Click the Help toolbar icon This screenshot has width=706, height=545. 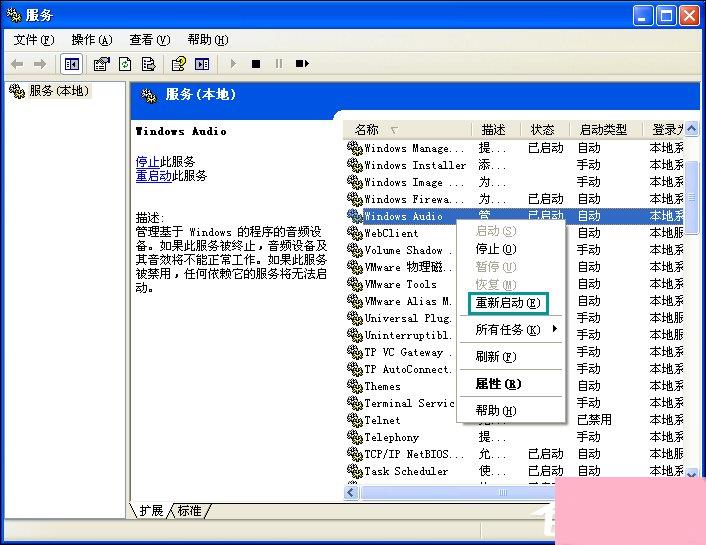coord(179,64)
